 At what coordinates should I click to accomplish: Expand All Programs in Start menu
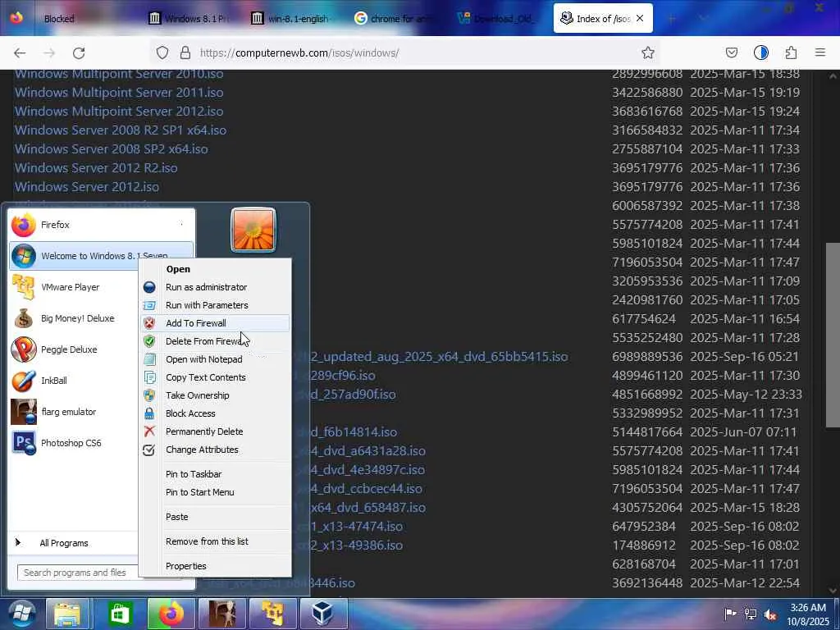[x=64, y=543]
